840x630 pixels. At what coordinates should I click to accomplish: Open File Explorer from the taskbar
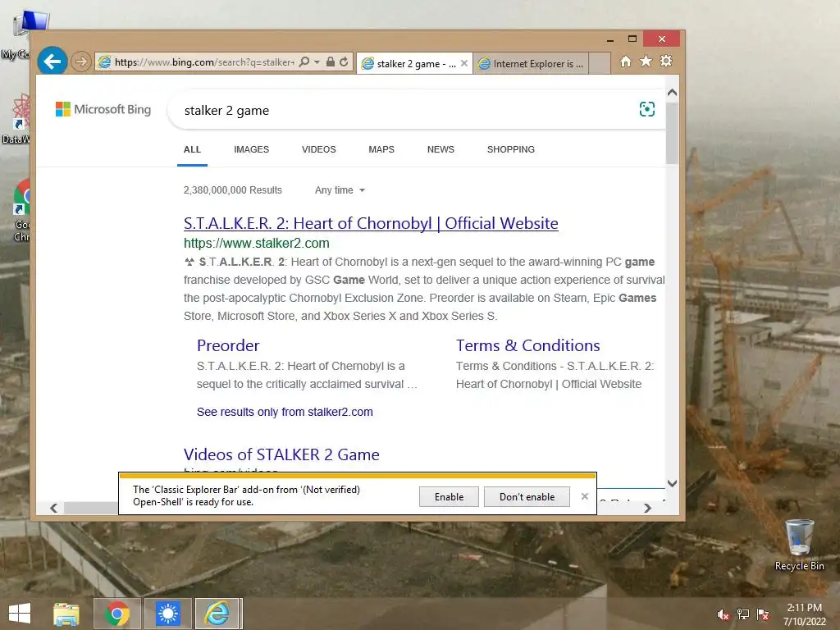click(66, 614)
